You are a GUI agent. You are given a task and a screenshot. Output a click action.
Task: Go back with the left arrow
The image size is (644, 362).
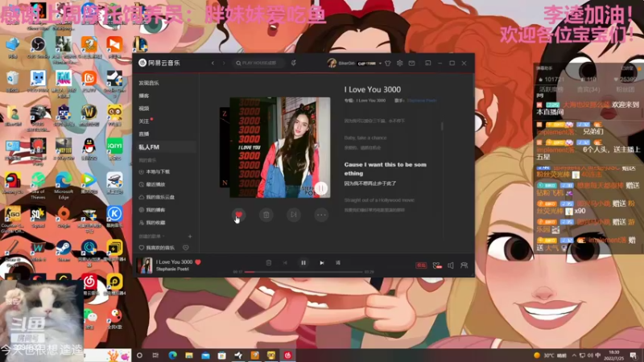click(x=213, y=63)
